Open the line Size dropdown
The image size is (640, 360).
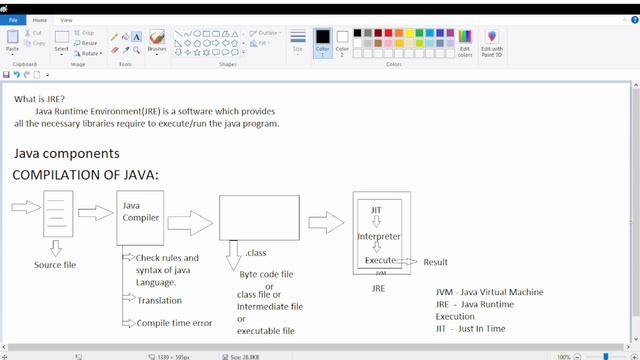[298, 42]
